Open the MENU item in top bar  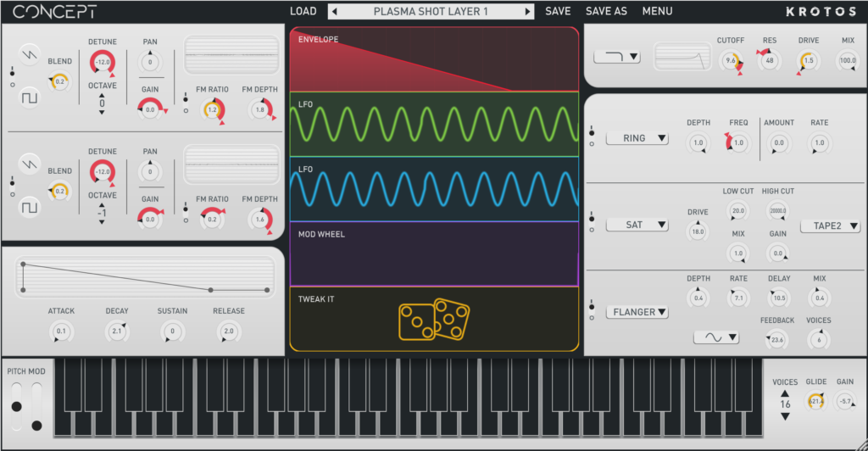click(x=657, y=12)
